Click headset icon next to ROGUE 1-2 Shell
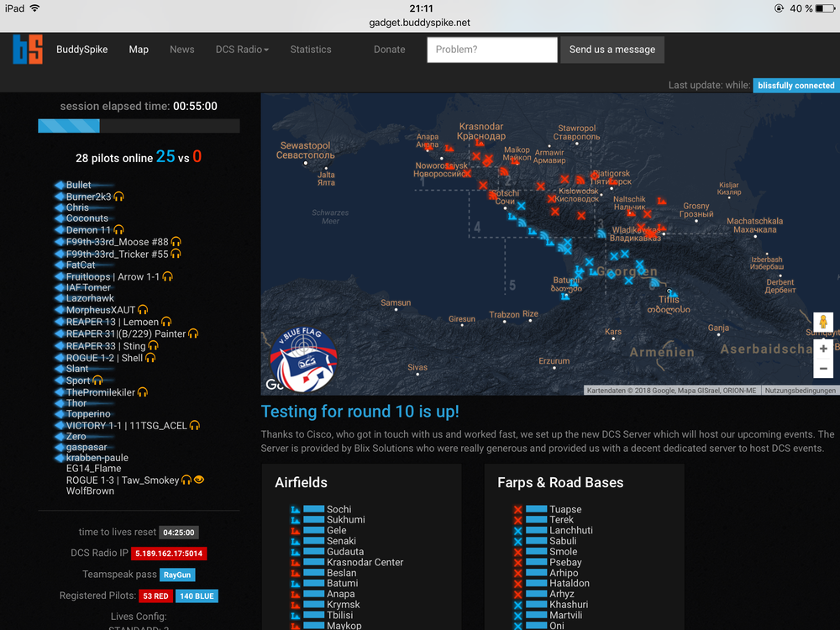 (150, 358)
